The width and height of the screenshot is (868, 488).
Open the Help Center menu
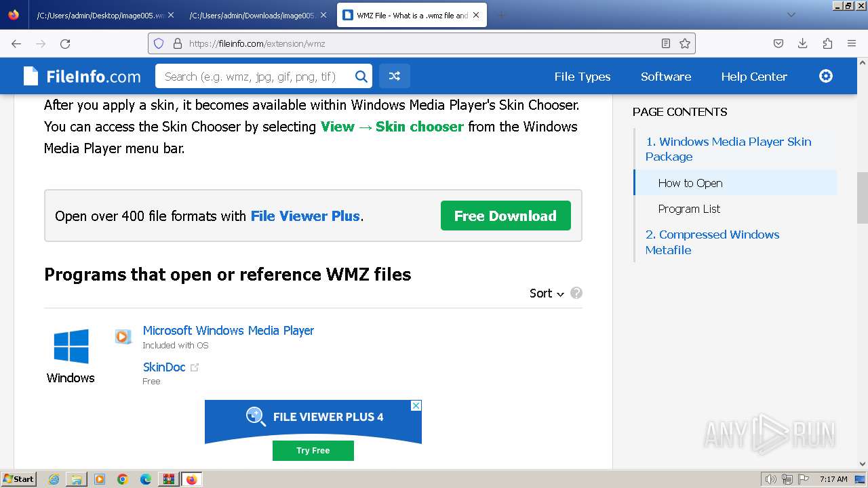(x=754, y=77)
